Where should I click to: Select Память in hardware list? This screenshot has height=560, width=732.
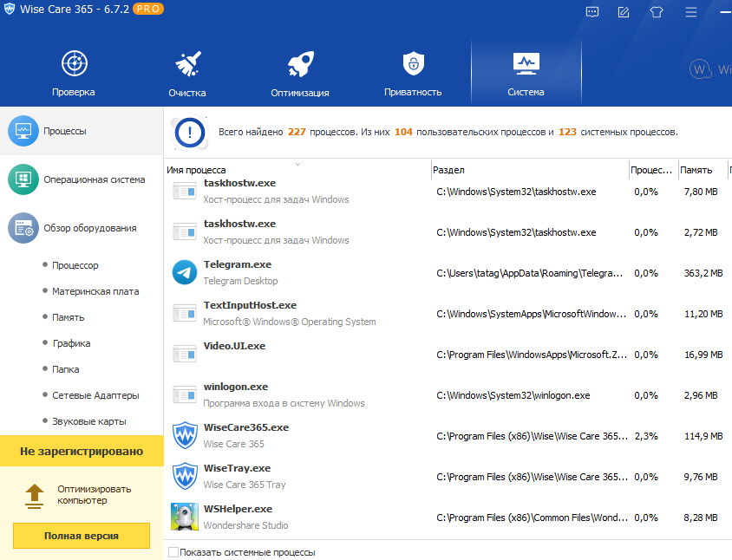(69, 317)
